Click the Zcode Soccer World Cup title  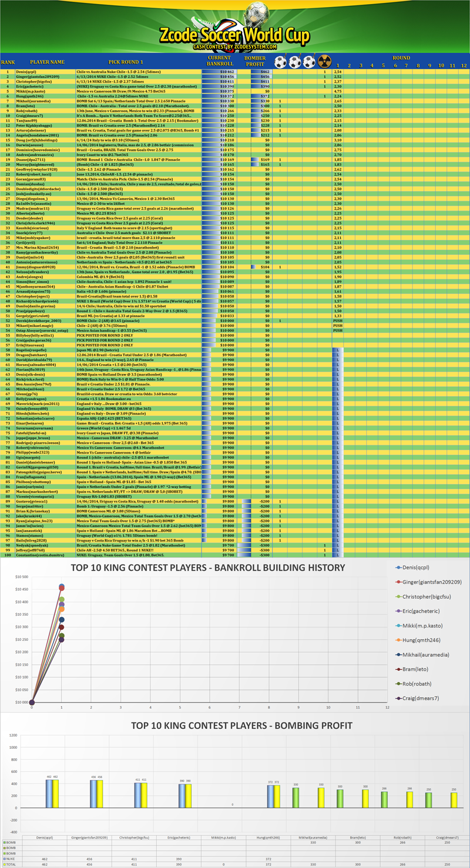pos(233,36)
